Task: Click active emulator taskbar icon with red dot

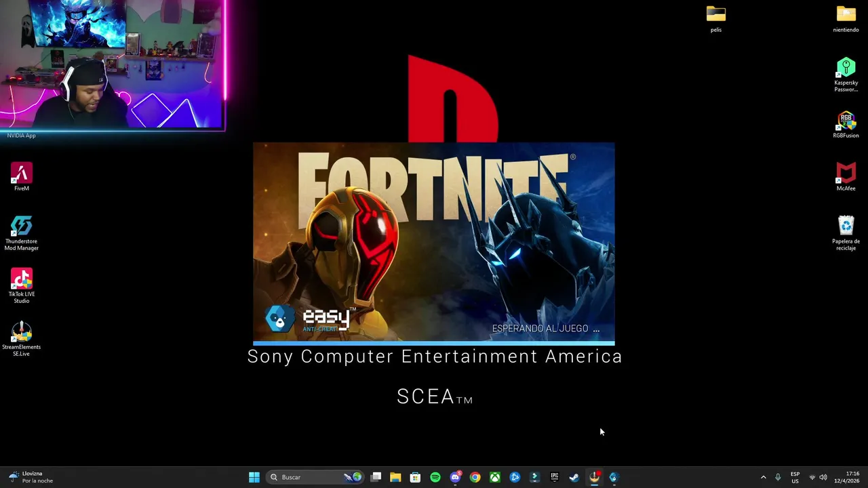Action: 594,477
